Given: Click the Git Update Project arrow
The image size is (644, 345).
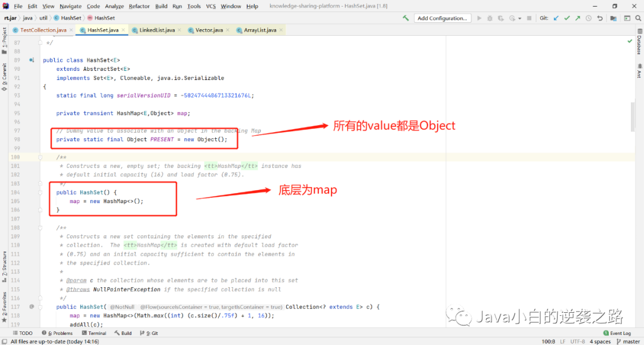Looking at the screenshot, I should pyautogui.click(x=556, y=18).
